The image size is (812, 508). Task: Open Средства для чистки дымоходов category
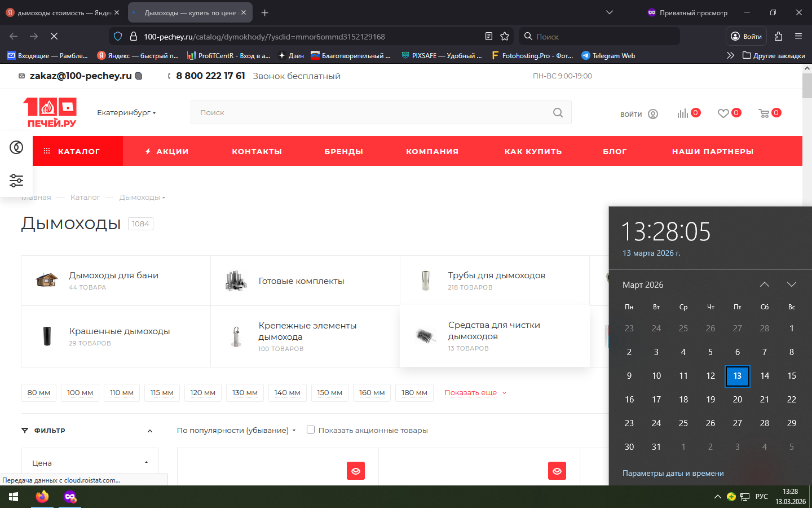pyautogui.click(x=495, y=336)
